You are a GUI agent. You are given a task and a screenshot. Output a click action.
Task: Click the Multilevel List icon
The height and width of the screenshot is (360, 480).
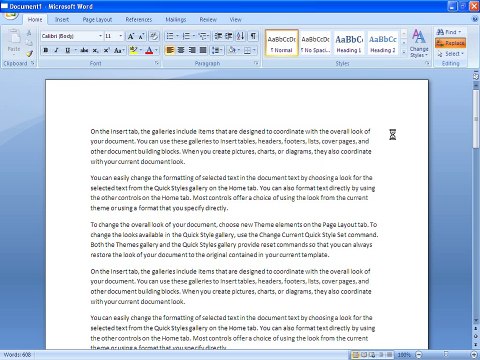[x=202, y=36]
